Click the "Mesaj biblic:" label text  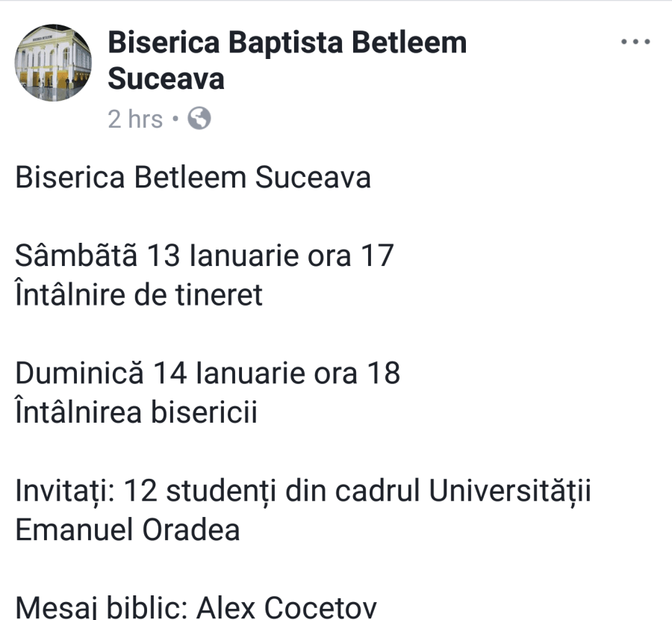click(x=102, y=607)
